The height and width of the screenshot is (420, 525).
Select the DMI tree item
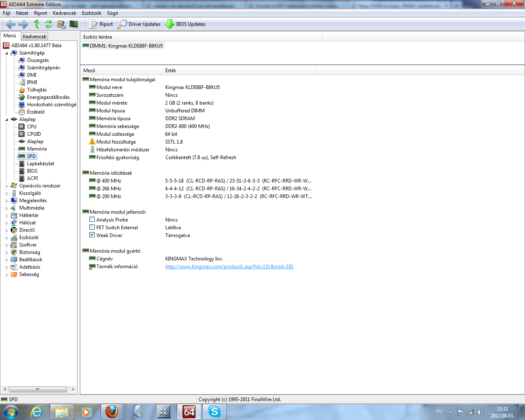pos(32,75)
